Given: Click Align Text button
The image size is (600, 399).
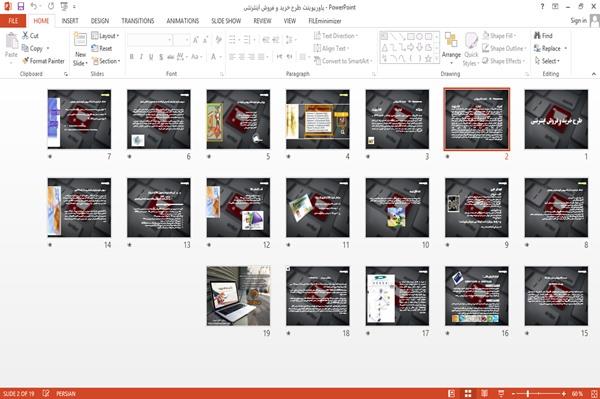Looking at the screenshot, I should tap(331, 48).
